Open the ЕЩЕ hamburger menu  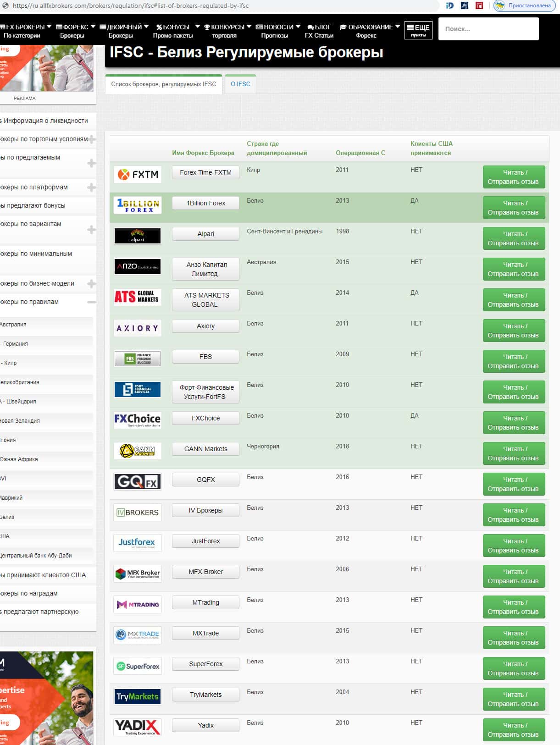pyautogui.click(x=418, y=30)
